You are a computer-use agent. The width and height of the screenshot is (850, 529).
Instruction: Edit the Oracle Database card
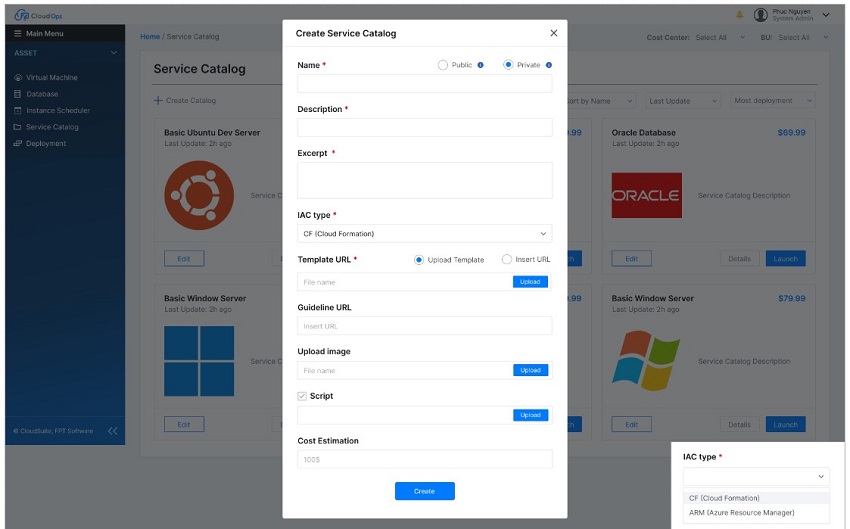(632, 259)
